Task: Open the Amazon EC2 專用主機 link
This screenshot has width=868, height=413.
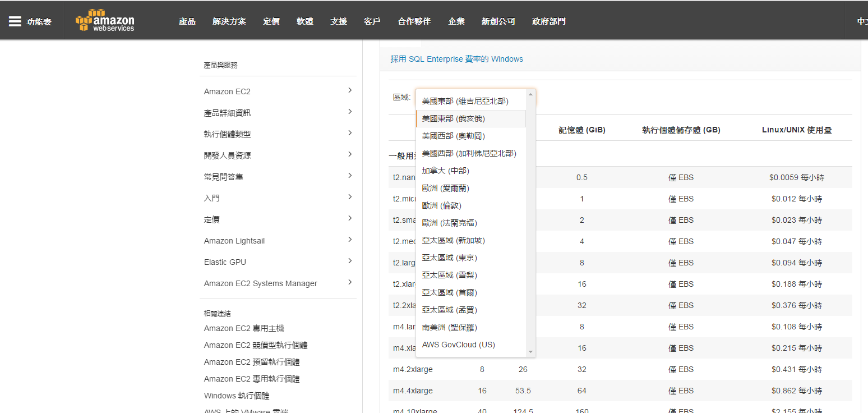Action: pos(244,328)
